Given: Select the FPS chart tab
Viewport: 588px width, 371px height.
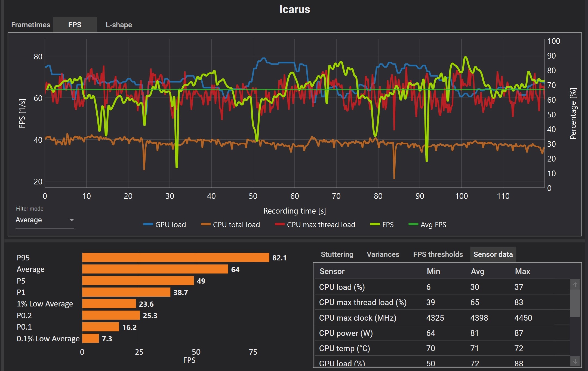Looking at the screenshot, I should tap(75, 25).
